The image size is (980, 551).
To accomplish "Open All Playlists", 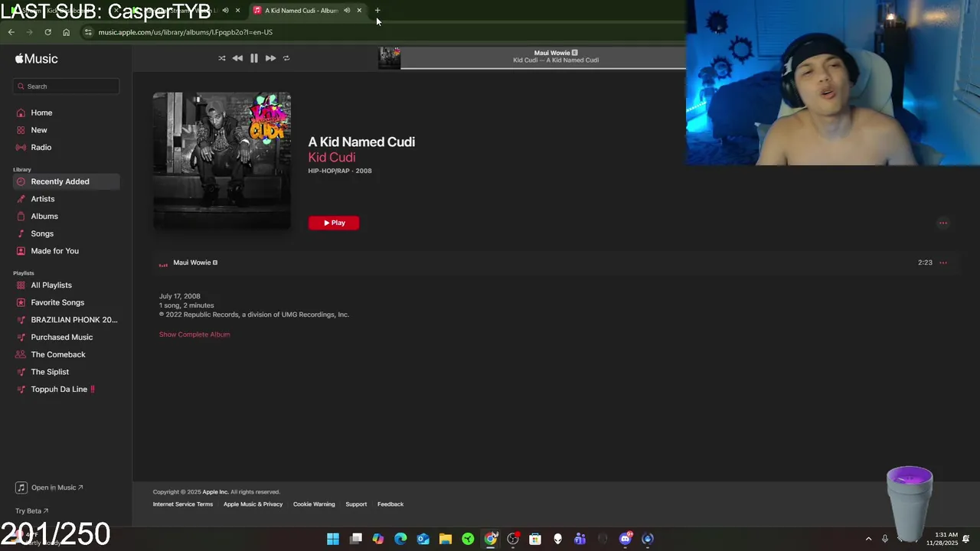I will coord(66,285).
